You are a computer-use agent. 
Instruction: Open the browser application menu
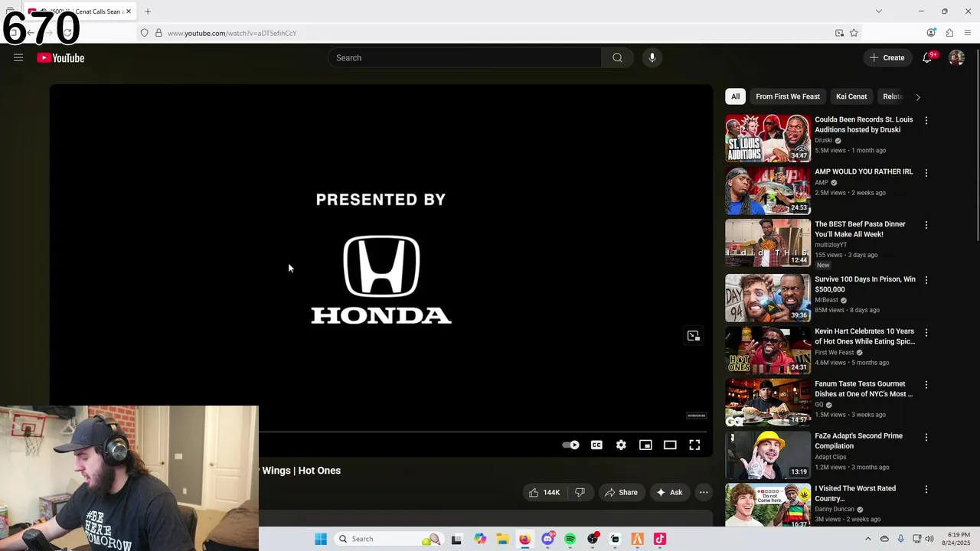pyautogui.click(x=968, y=33)
